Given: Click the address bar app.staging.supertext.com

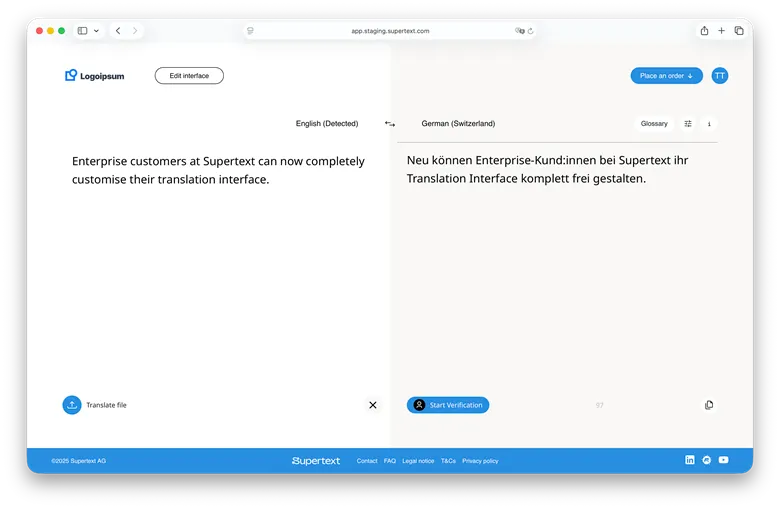Looking at the screenshot, I should coord(390,31).
